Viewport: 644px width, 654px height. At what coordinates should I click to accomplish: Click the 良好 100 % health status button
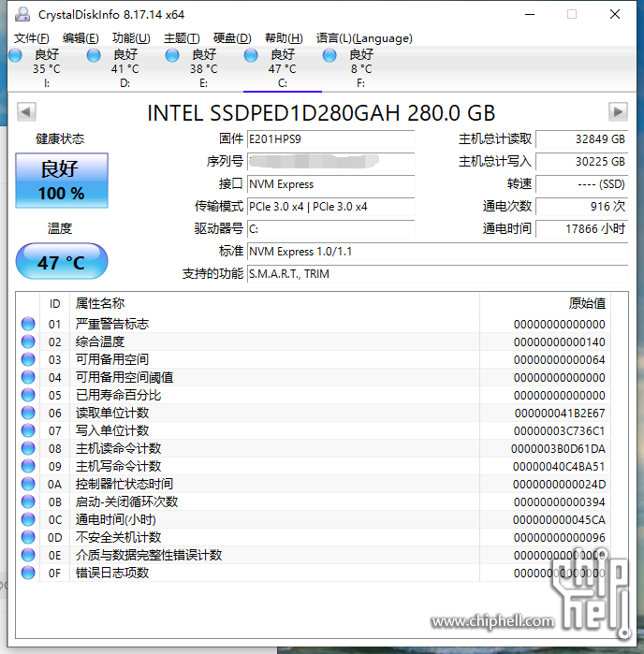coord(62,181)
